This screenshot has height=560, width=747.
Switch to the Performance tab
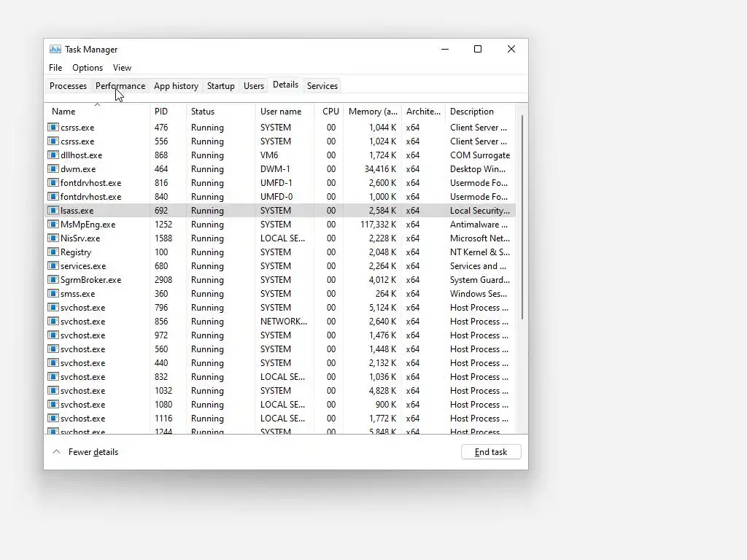point(120,86)
